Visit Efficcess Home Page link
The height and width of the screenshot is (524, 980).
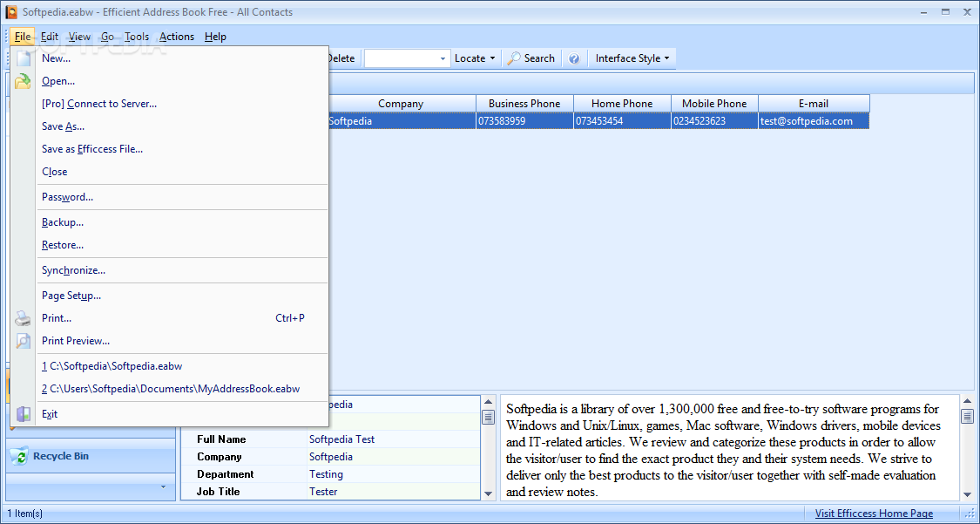(x=874, y=514)
